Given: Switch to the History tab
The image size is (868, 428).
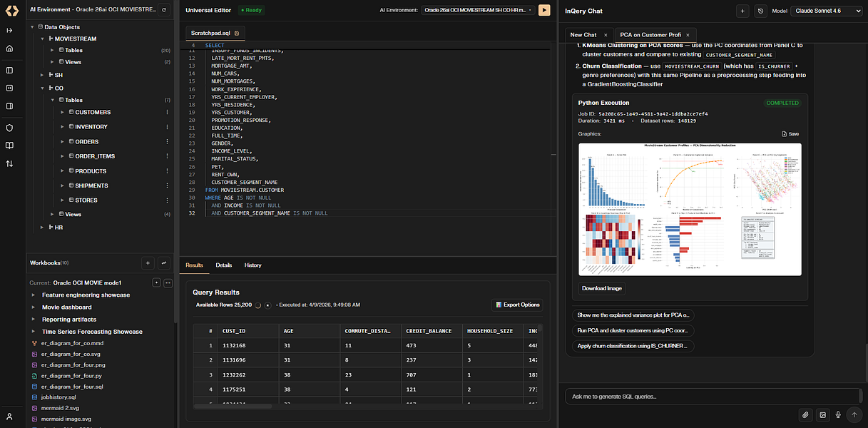Looking at the screenshot, I should tap(252, 265).
